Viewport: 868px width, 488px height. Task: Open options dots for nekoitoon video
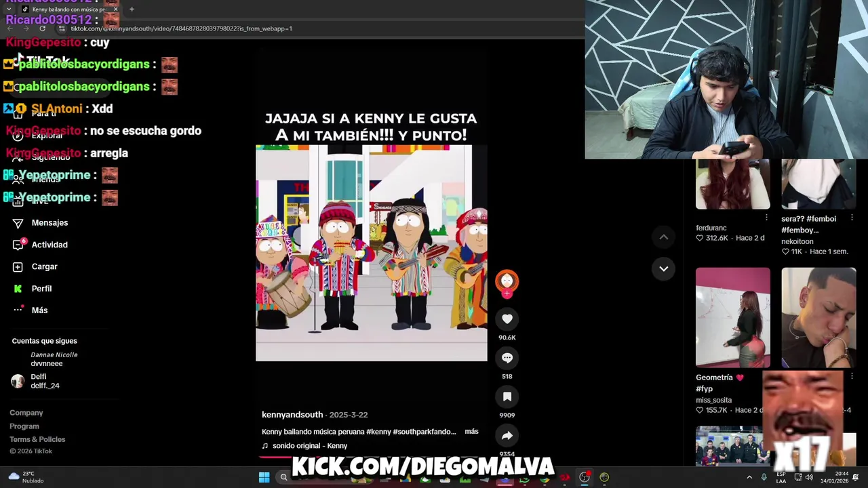(852, 218)
